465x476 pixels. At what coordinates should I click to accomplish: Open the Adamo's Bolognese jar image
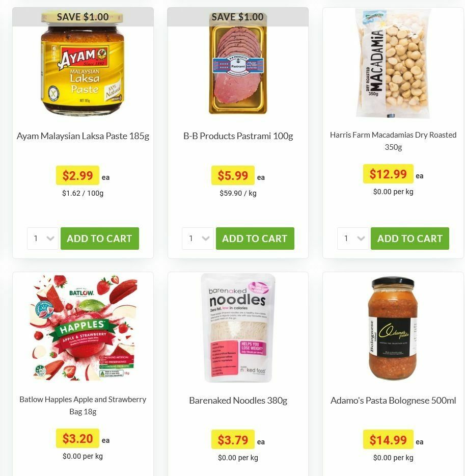tap(393, 328)
